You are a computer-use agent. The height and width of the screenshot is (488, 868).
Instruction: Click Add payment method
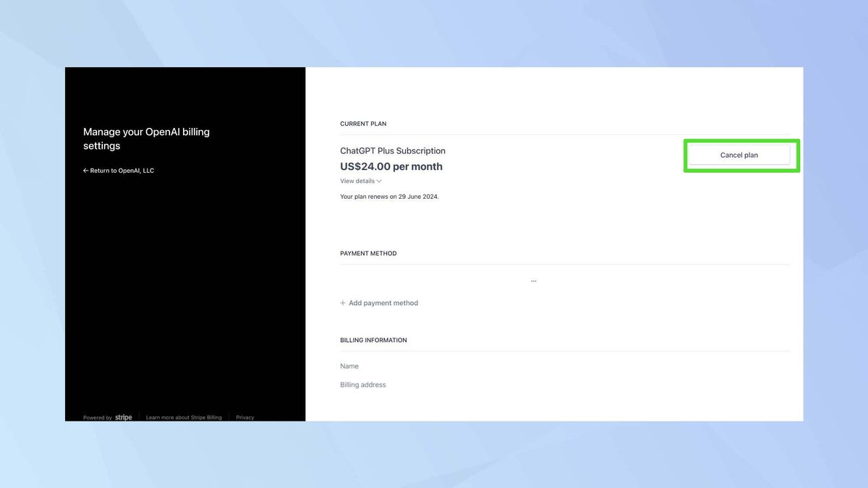click(383, 302)
